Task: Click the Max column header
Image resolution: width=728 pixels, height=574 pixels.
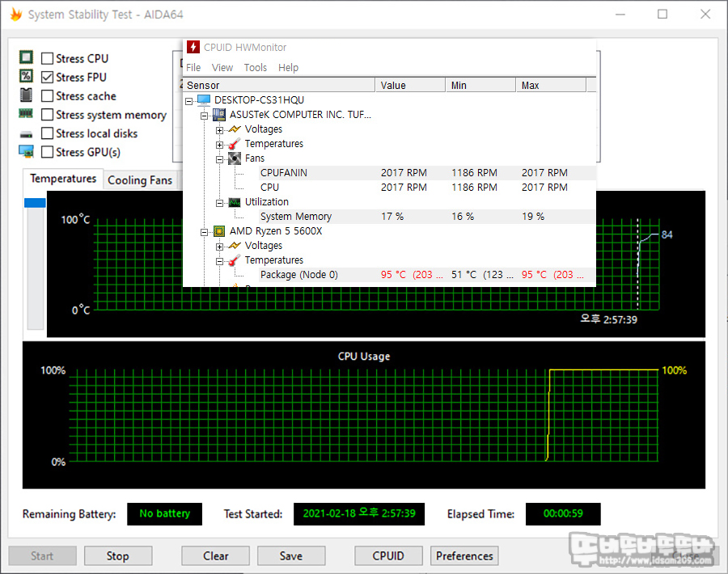Action: point(551,85)
